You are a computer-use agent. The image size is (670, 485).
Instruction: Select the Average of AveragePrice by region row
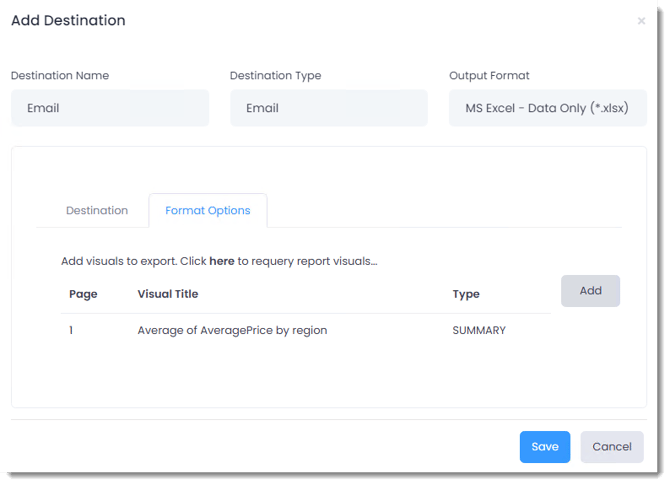coord(232,330)
